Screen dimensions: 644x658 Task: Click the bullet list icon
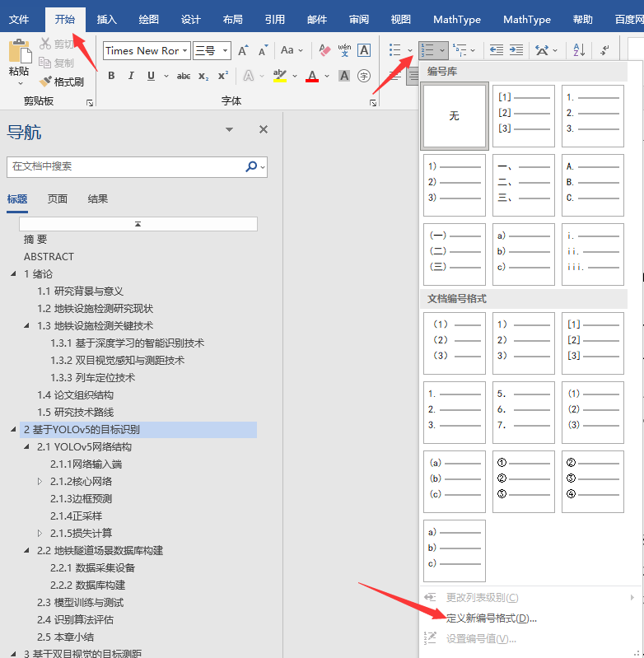pyautogui.click(x=394, y=50)
